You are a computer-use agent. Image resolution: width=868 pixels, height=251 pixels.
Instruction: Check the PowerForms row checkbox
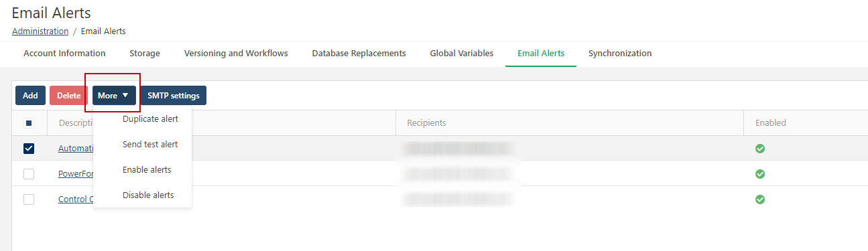coord(29,174)
